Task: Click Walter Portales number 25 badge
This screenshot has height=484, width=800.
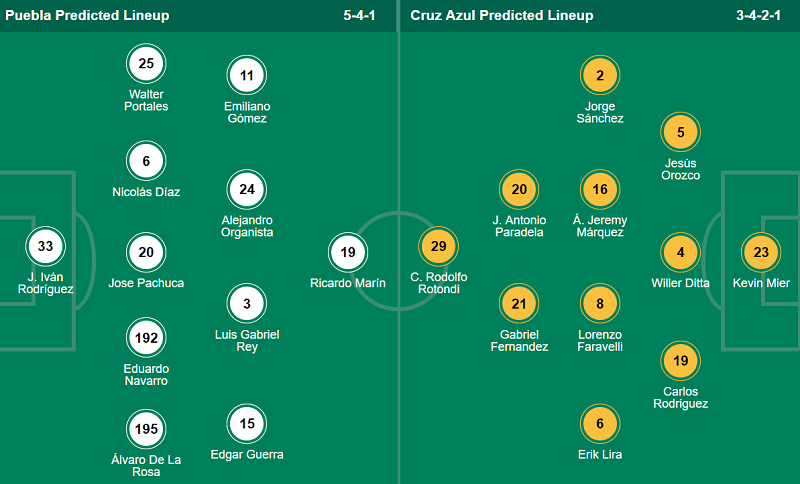Action: click(146, 65)
